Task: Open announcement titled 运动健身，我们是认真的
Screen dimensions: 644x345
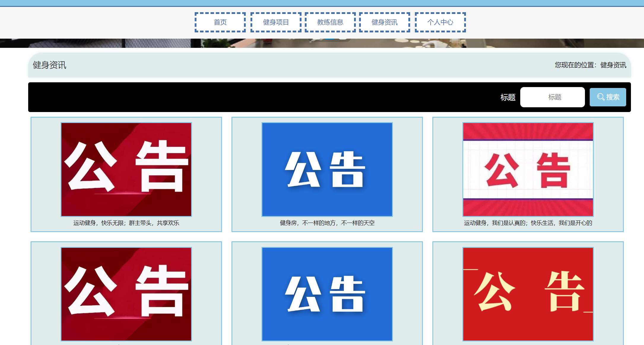Action: click(527, 223)
